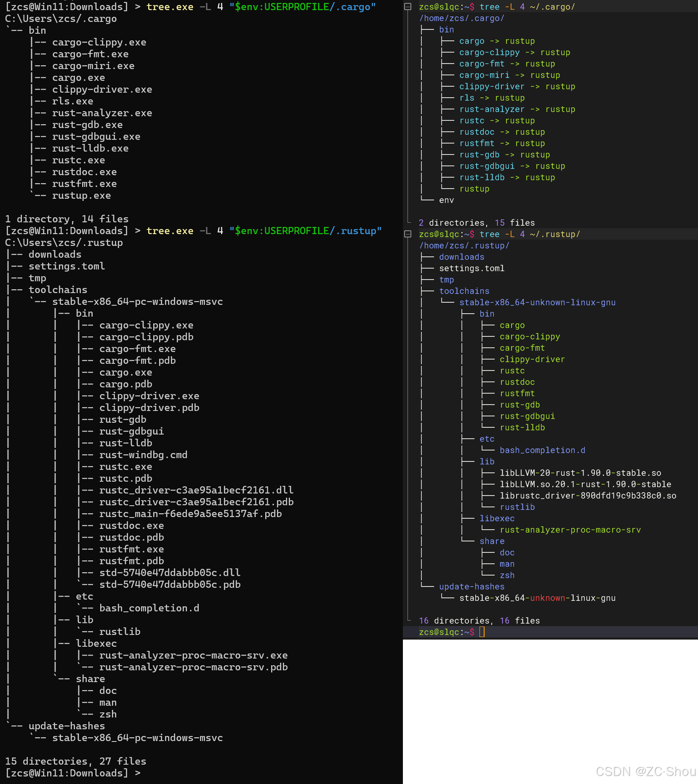Screen dimensions: 698x784
Task: Select '16 directories, 16 files' summary line
Action: (479, 621)
